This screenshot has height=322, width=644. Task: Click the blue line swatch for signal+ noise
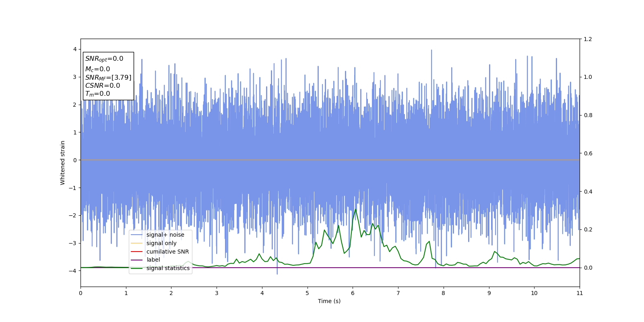137,235
